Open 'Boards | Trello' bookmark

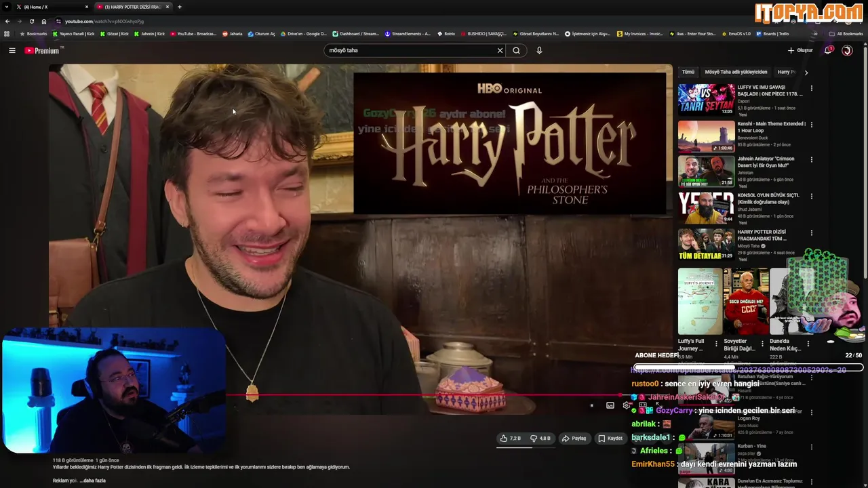[772, 33]
